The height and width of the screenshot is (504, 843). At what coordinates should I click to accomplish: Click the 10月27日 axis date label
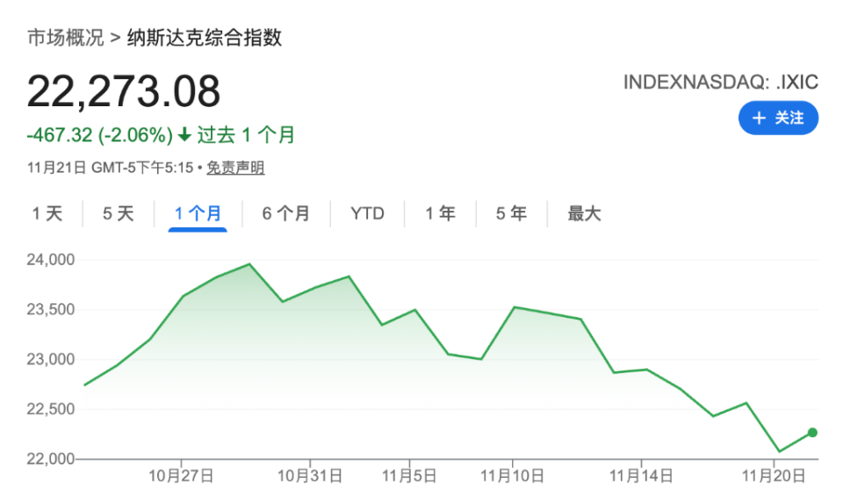pyautogui.click(x=181, y=476)
